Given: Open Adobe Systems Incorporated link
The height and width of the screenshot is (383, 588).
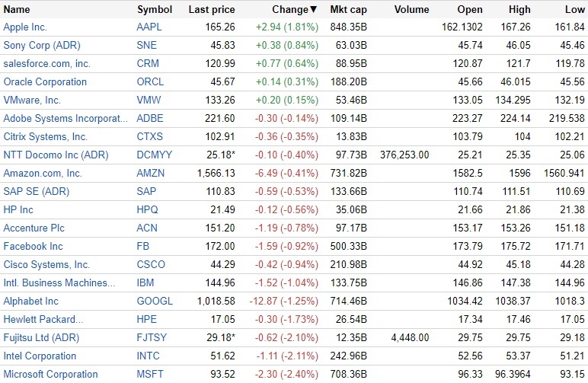Looking at the screenshot, I should (x=66, y=118).
